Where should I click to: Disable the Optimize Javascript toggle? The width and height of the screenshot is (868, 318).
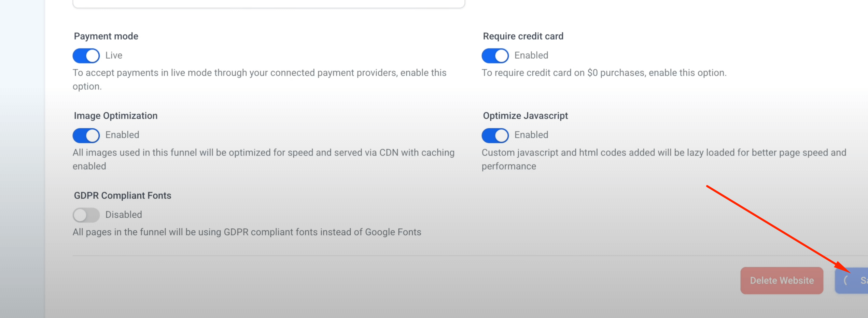[x=495, y=135]
